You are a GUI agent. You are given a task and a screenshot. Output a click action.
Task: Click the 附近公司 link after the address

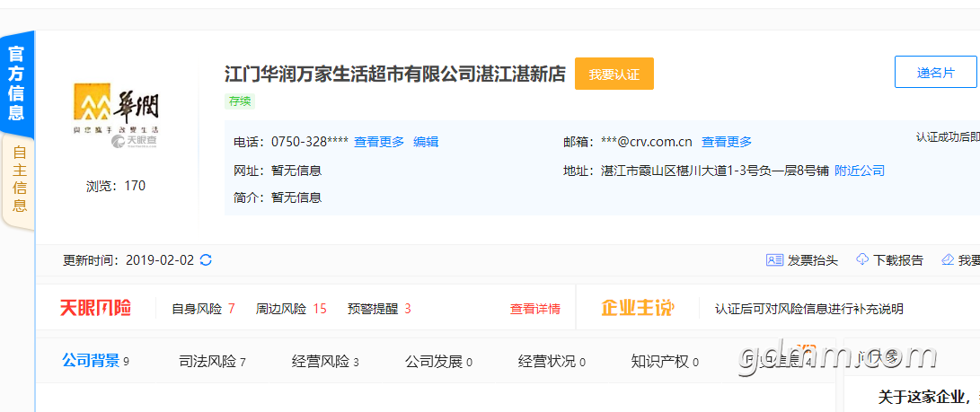pos(860,171)
